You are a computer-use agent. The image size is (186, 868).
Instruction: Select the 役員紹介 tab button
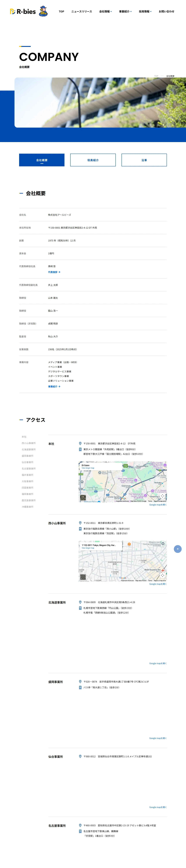(93, 160)
